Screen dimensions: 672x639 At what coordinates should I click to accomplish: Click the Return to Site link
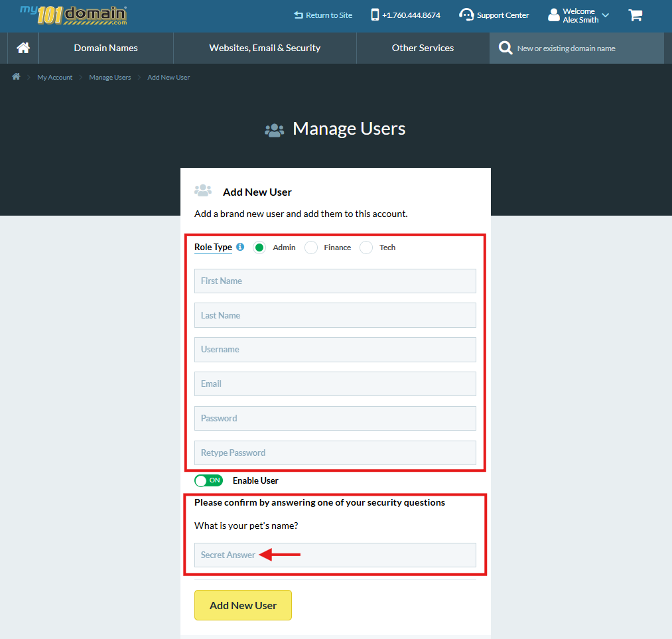(x=323, y=14)
